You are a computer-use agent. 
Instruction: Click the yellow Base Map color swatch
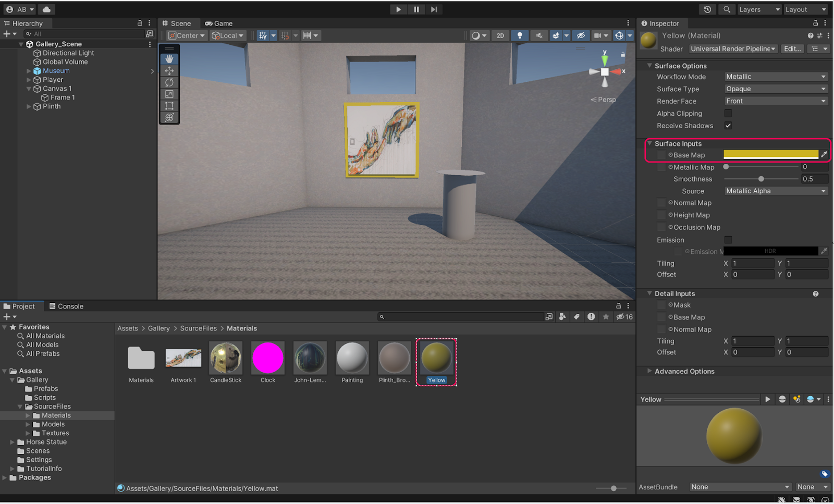(770, 154)
